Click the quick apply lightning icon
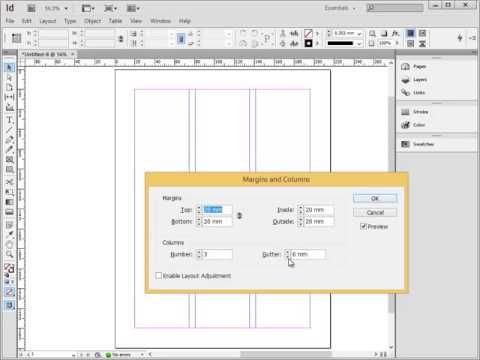This screenshot has width=480, height=360. click(x=460, y=38)
